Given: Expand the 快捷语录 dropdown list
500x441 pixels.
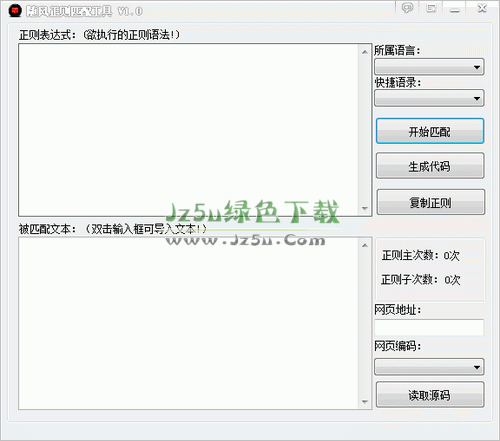Looking at the screenshot, I should [x=429, y=98].
